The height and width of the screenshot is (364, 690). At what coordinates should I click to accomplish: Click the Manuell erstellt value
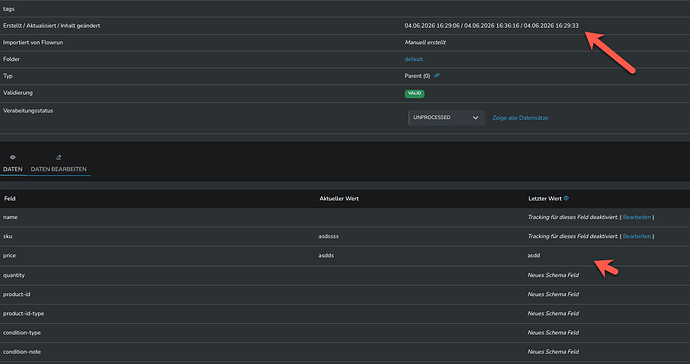[425, 42]
